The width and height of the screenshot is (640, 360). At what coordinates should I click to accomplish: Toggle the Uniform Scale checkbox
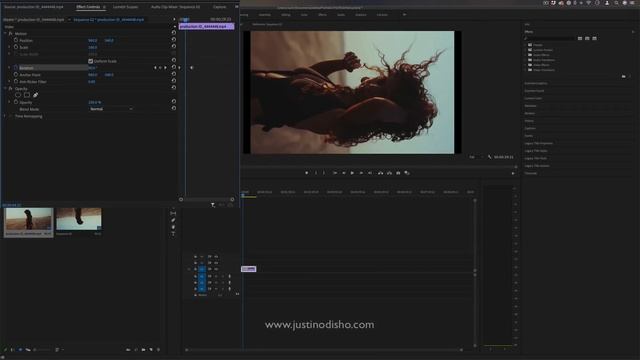coord(91,61)
